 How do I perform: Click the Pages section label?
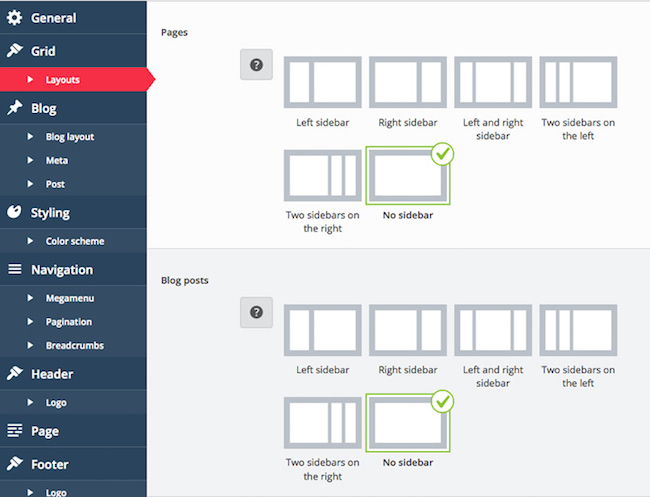click(174, 32)
